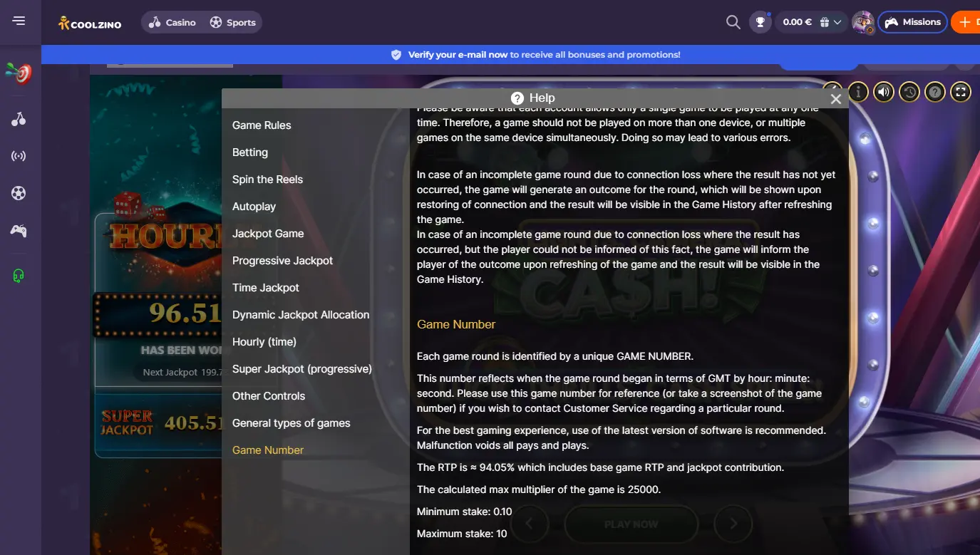This screenshot has height=555, width=980.
Task: Select Game Rules in help menu
Action: [262, 125]
